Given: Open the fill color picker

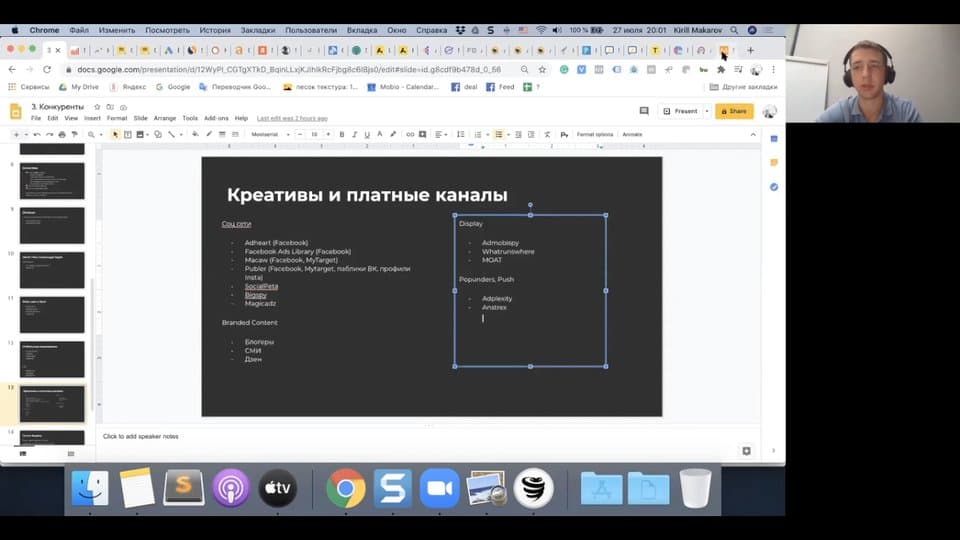Looking at the screenshot, I should [195, 135].
